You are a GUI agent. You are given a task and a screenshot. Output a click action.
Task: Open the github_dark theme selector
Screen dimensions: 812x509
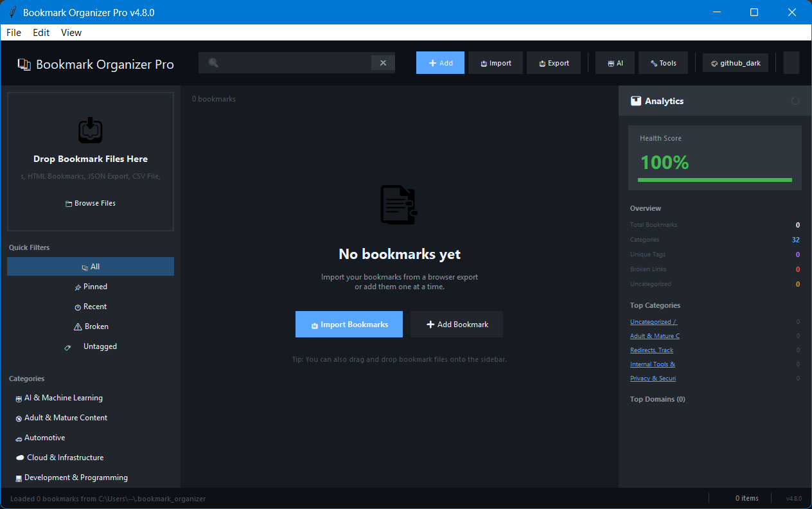pyautogui.click(x=735, y=62)
